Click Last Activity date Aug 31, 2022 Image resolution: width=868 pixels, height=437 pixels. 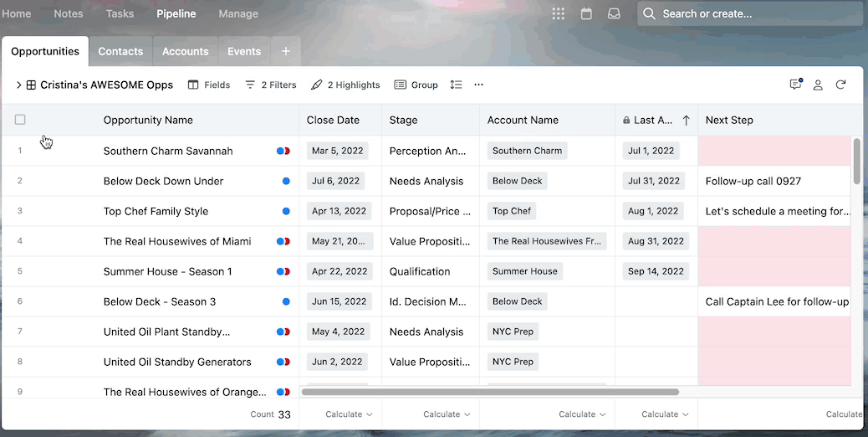656,241
